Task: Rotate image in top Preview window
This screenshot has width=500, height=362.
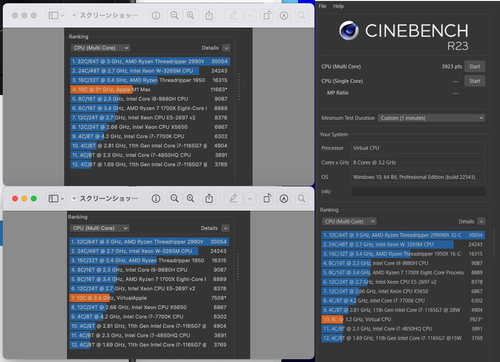Action: pyautogui.click(x=267, y=15)
